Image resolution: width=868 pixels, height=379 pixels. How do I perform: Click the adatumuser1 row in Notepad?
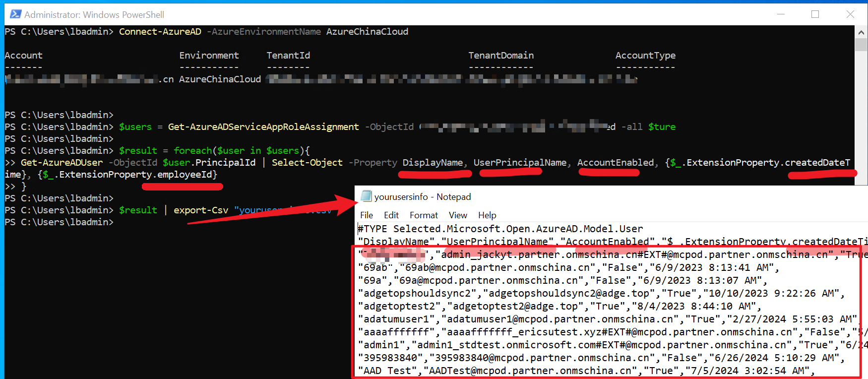(x=516, y=319)
